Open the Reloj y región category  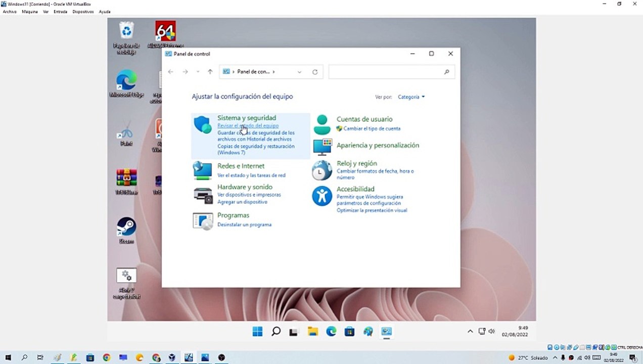pos(357,163)
